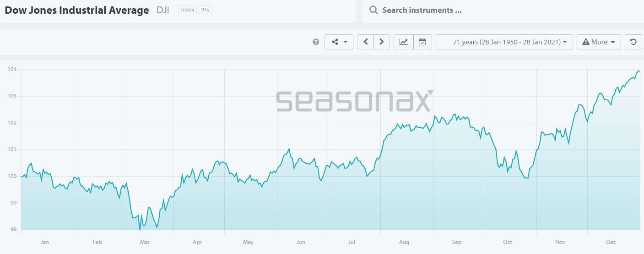
Task: Click the Index badge
Action: (187, 10)
